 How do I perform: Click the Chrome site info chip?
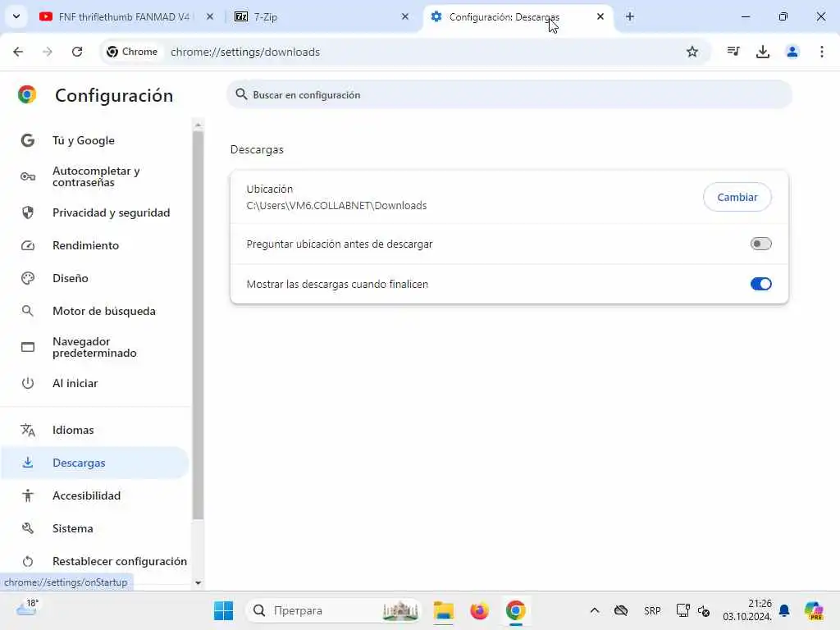click(132, 52)
